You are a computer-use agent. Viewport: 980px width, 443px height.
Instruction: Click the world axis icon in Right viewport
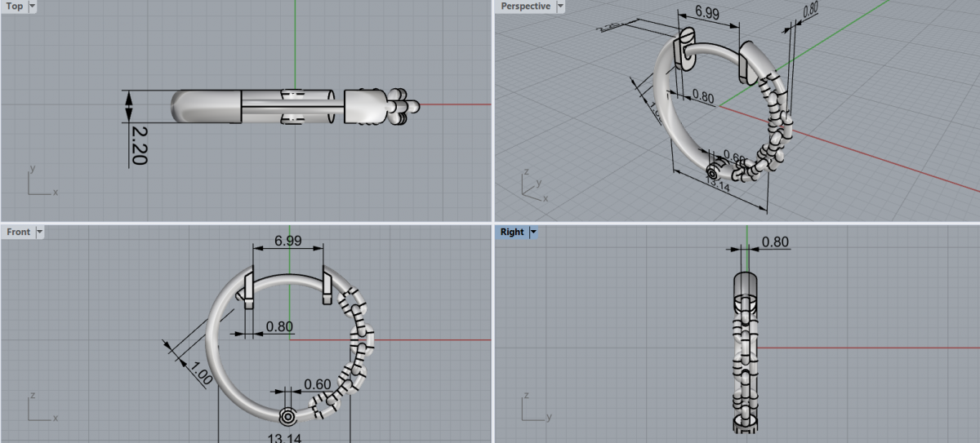(x=532, y=409)
